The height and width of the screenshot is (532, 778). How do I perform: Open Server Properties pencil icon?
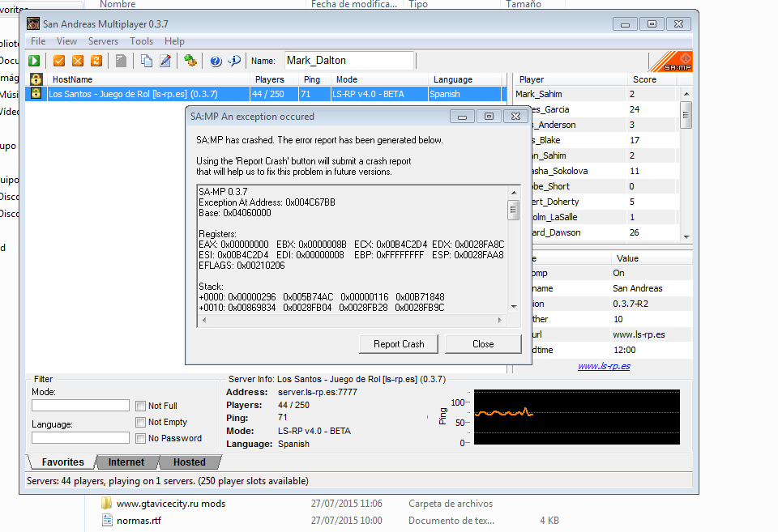pyautogui.click(x=165, y=61)
